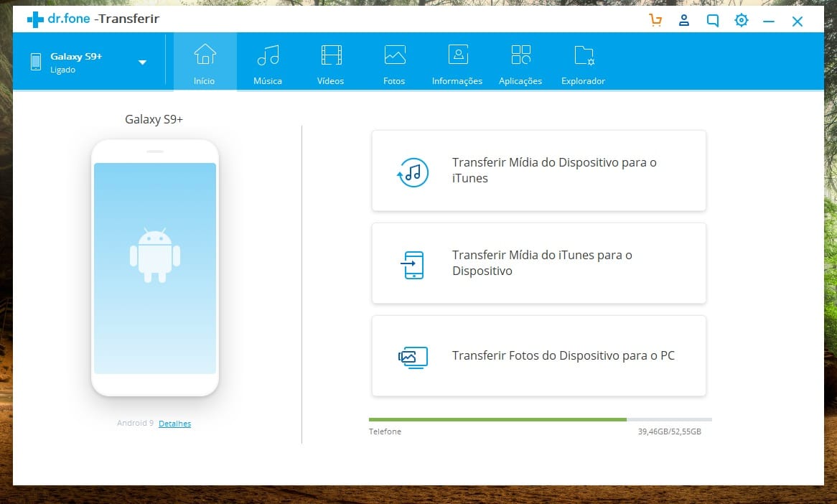Click the dr.fone logo

[x=59, y=19]
